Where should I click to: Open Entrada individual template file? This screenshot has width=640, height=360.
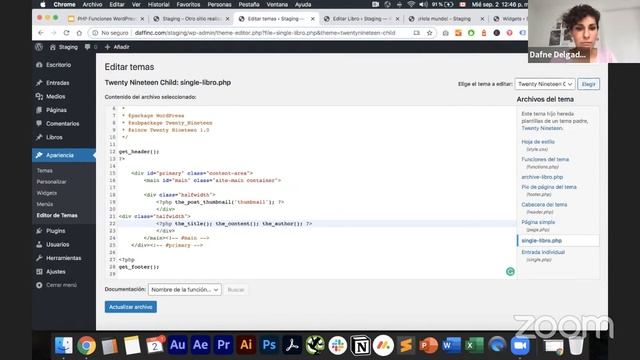(543, 252)
